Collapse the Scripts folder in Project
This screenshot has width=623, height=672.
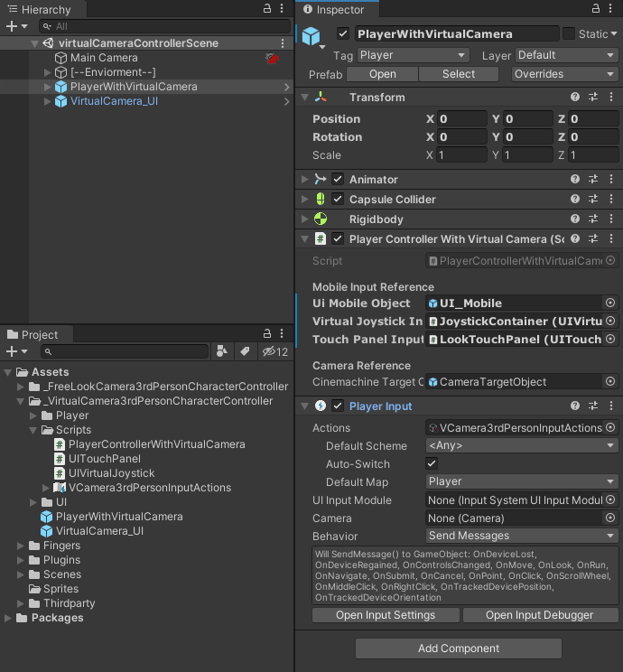[33, 430]
